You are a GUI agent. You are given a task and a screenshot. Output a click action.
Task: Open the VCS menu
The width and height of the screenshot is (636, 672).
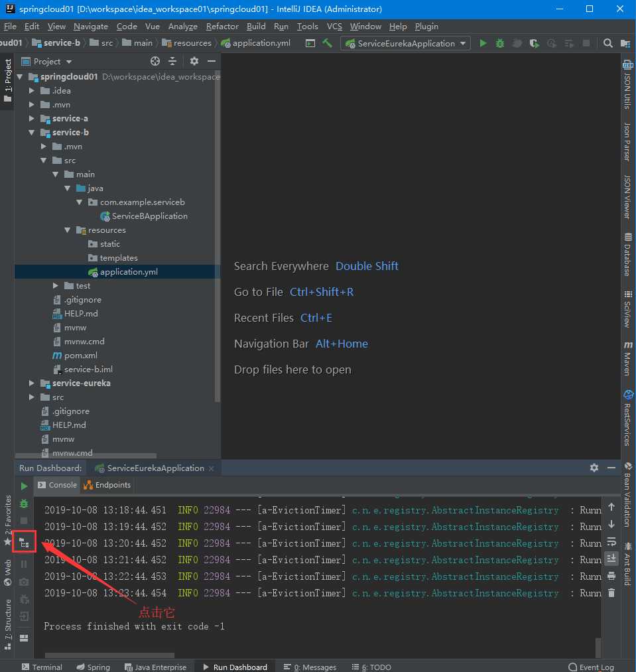334,26
